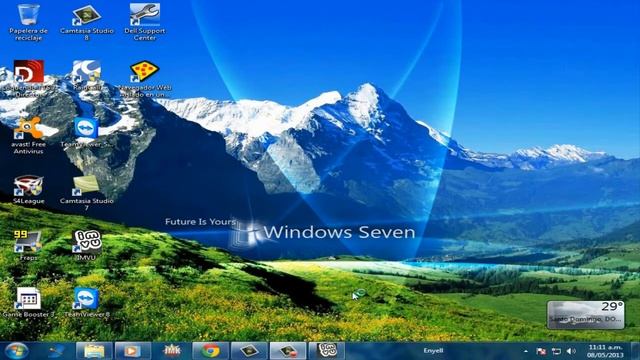This screenshot has width=640, height=360.
Task: Click the Show desktop button
Action: [x=635, y=351]
